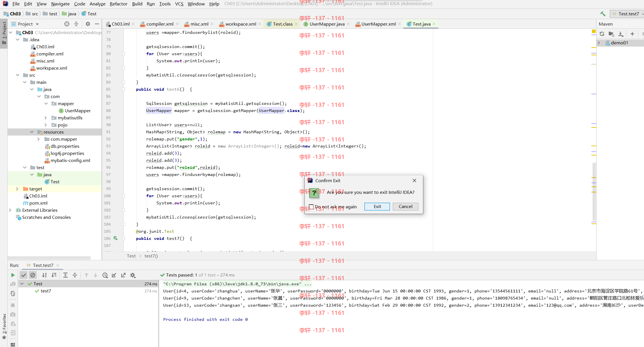Open the Refactor menu
644x347 pixels.
[x=118, y=4]
